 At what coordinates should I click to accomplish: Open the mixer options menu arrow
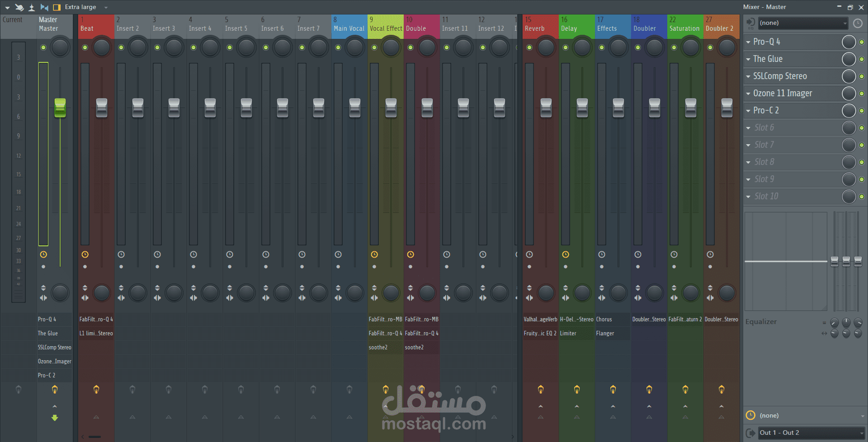[x=7, y=8]
